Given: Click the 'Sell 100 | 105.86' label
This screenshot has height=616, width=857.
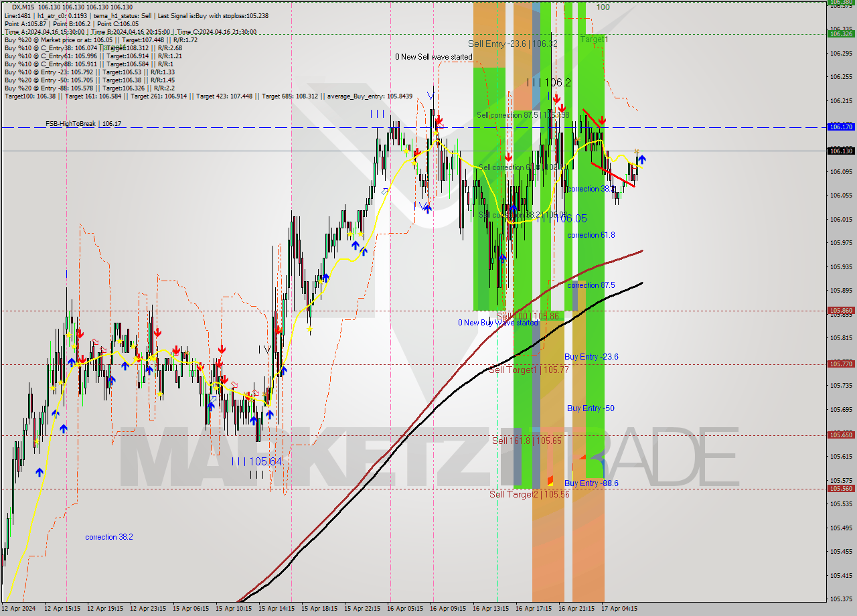Looking at the screenshot, I should 526,316.
